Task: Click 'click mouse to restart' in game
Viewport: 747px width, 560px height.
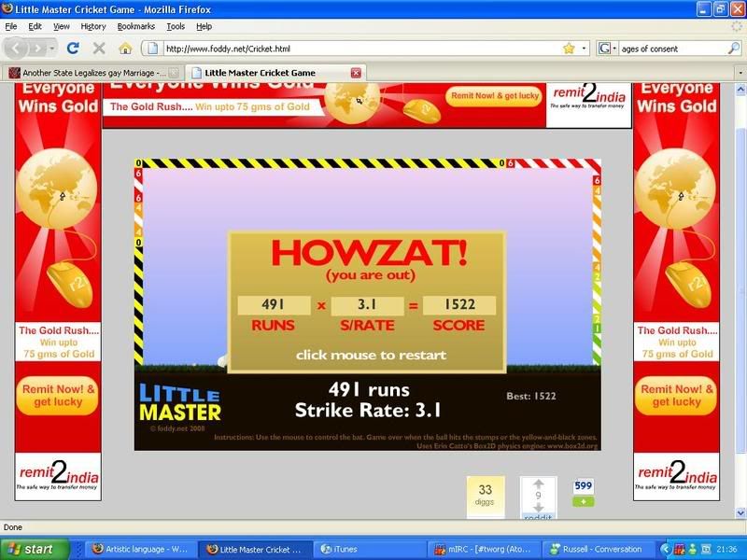Action: (x=371, y=355)
